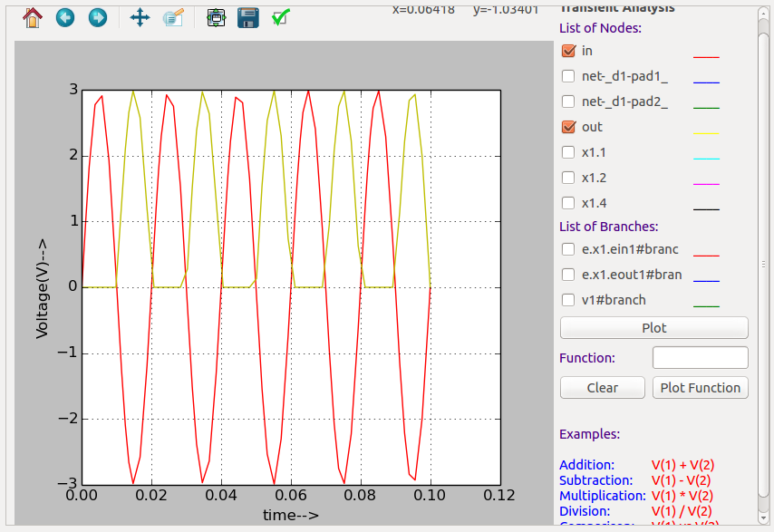Click the 'Voltage(V)-->' y-axis label
Screen dimensions: 774x532
point(42,289)
